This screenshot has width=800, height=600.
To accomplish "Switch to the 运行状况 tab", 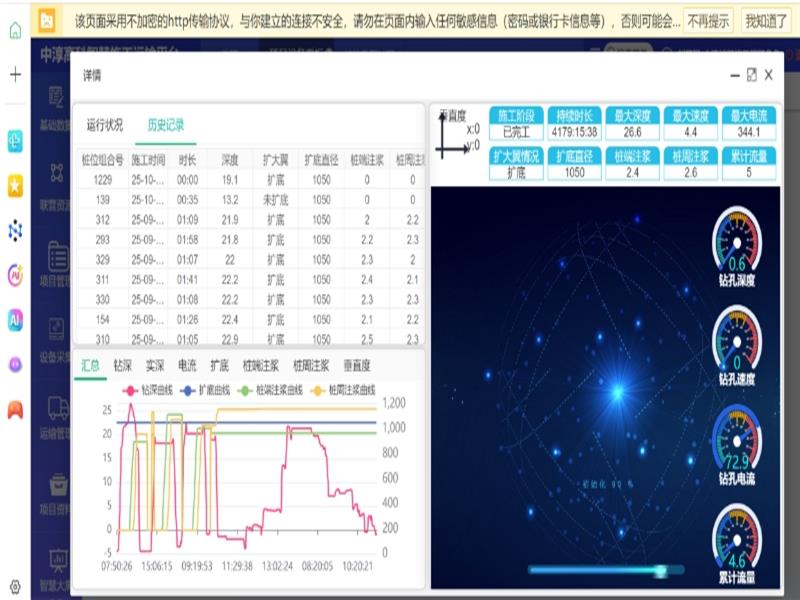I will [x=104, y=125].
